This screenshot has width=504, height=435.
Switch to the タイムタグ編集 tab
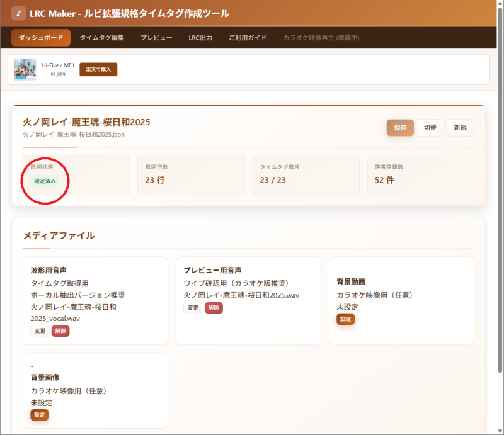(x=101, y=38)
